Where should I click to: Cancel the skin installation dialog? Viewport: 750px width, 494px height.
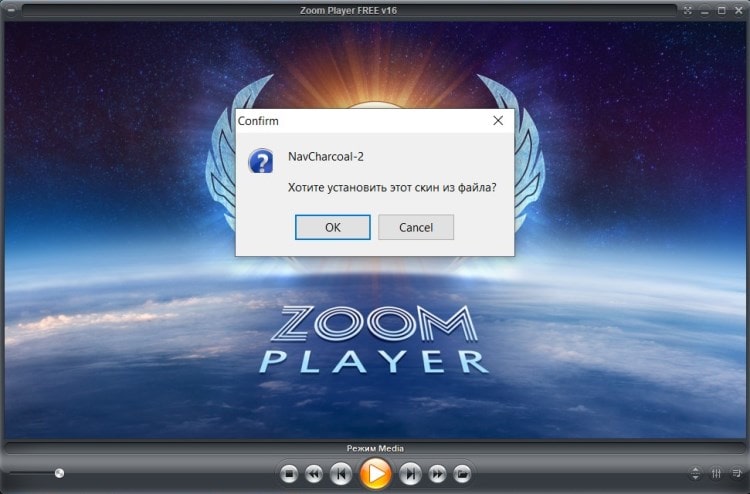coord(416,227)
